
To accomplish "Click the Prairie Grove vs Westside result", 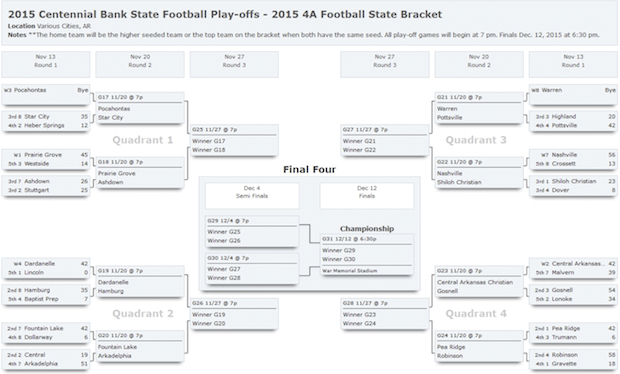I will [46, 159].
